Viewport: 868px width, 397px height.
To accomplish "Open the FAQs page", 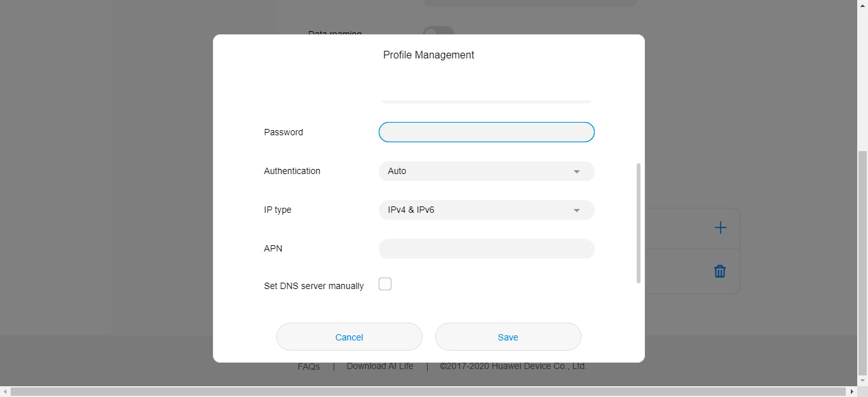I will tap(309, 367).
